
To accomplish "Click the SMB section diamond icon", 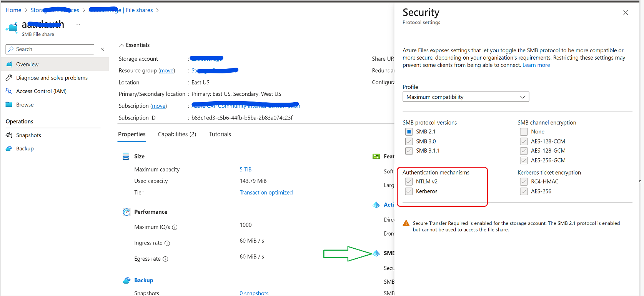I will 376,253.
